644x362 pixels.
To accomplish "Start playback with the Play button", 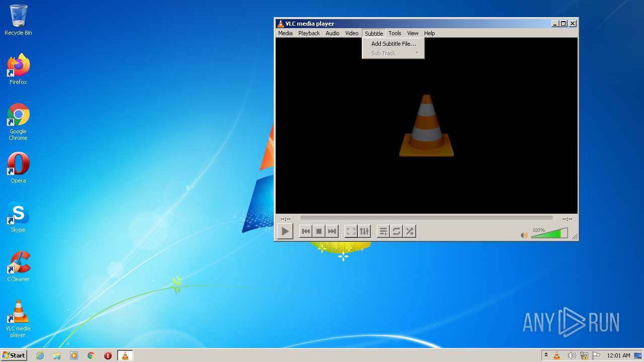I will click(285, 231).
